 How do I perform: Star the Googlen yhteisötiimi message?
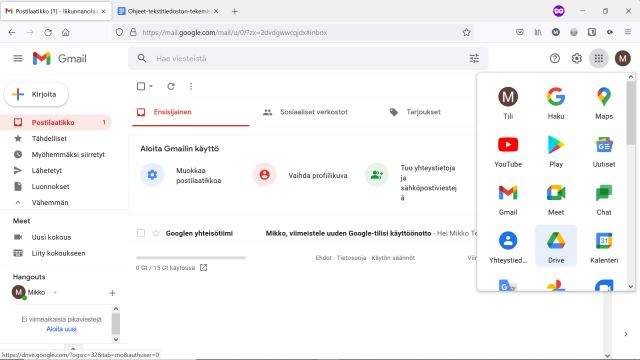[156, 233]
